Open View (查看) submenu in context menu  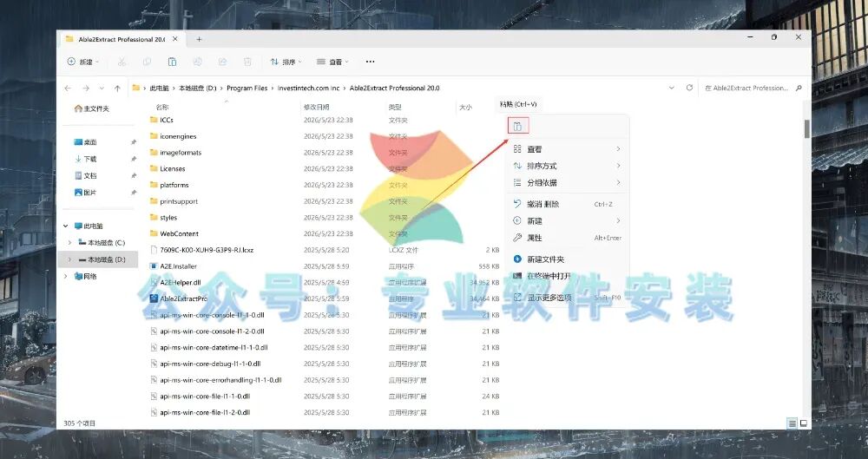(567, 149)
